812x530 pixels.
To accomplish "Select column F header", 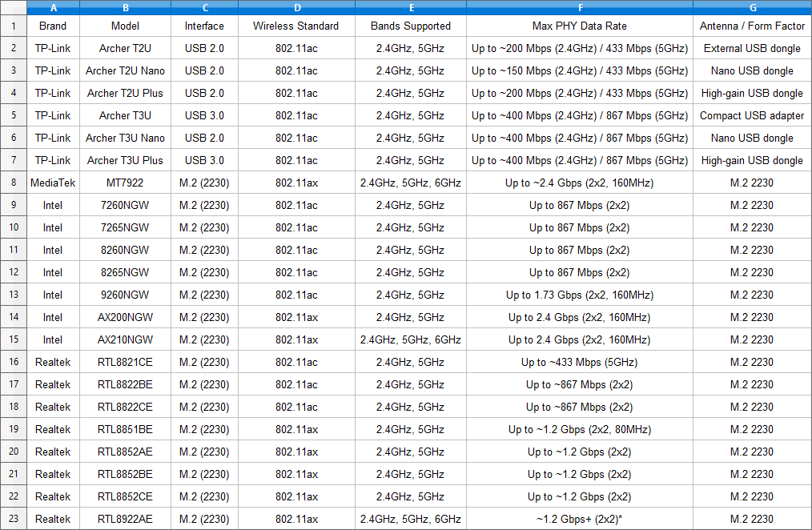I will 580,7.
